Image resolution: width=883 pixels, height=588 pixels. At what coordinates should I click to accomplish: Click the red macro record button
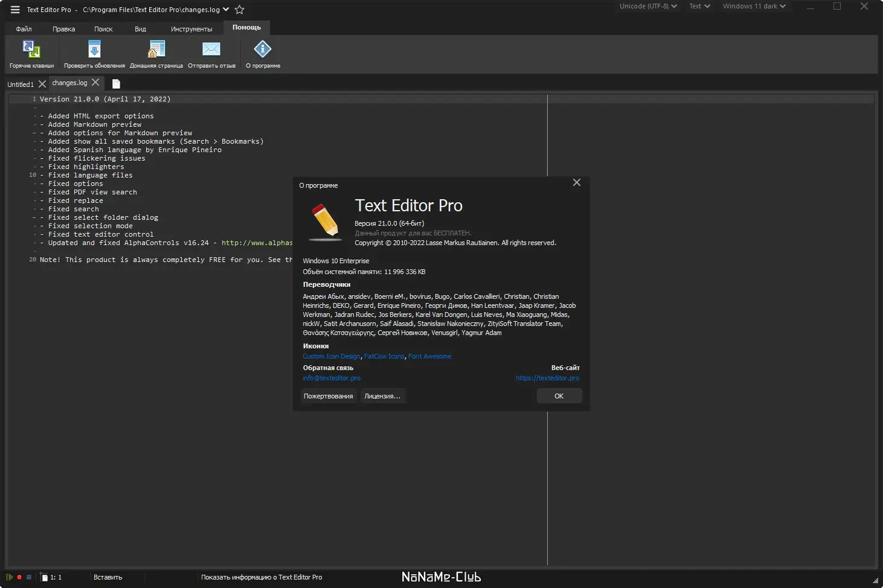(19, 577)
